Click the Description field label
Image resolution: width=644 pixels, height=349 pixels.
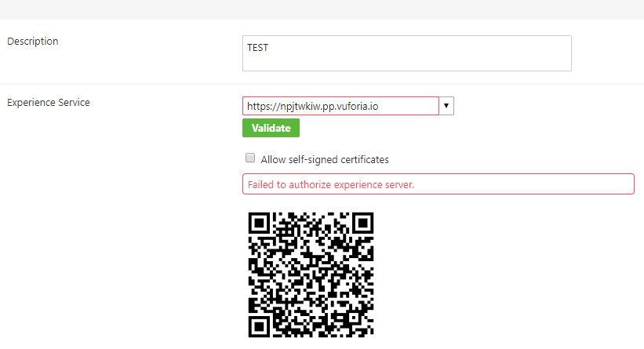pos(33,41)
